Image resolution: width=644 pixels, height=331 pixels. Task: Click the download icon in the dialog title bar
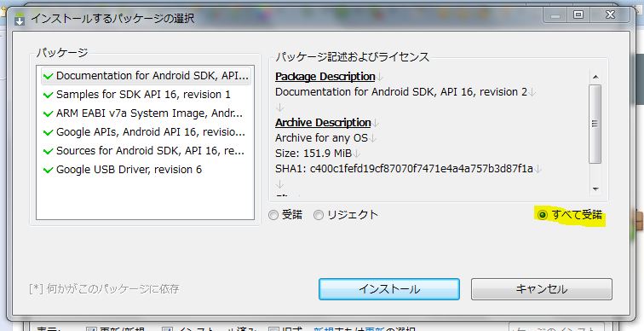[20, 20]
